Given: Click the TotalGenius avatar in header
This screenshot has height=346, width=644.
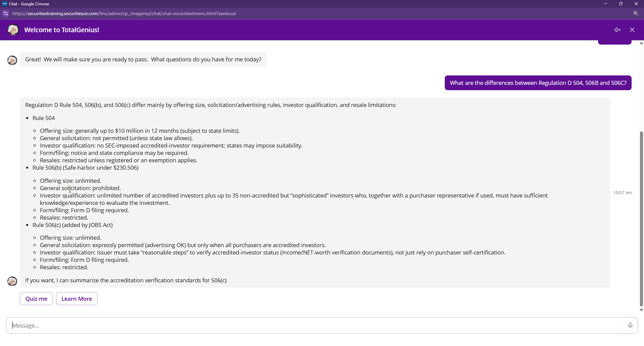Looking at the screenshot, I should (x=13, y=30).
